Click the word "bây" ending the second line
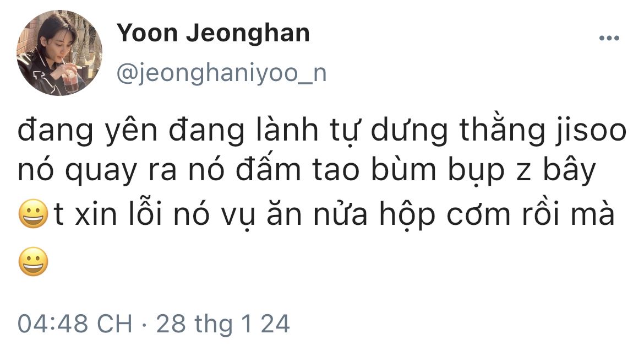Screen dimensions: 644x350 569,170
